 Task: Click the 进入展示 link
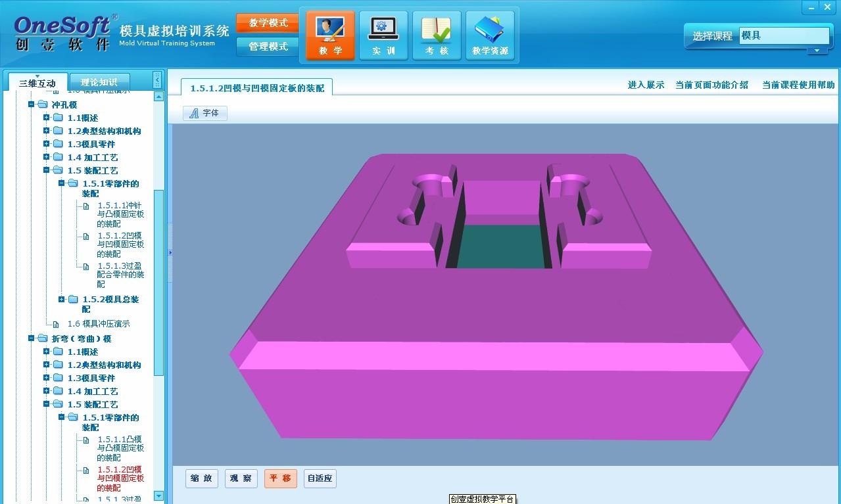coord(646,85)
